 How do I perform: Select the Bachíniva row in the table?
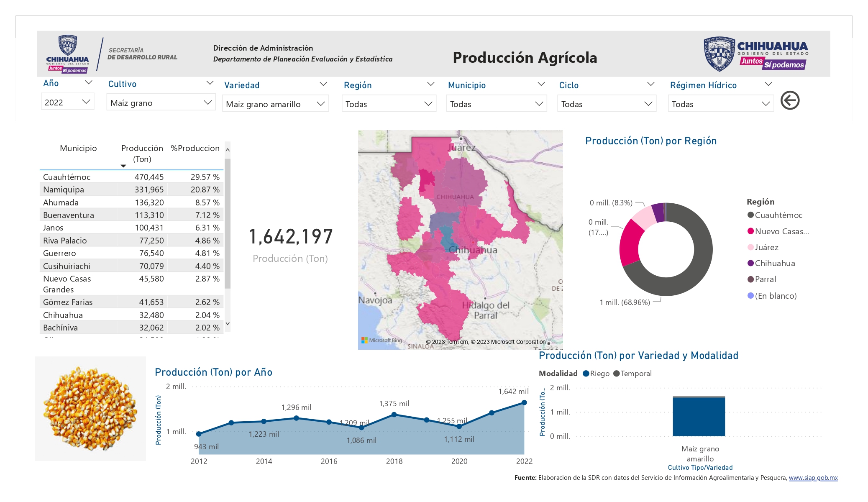132,328
